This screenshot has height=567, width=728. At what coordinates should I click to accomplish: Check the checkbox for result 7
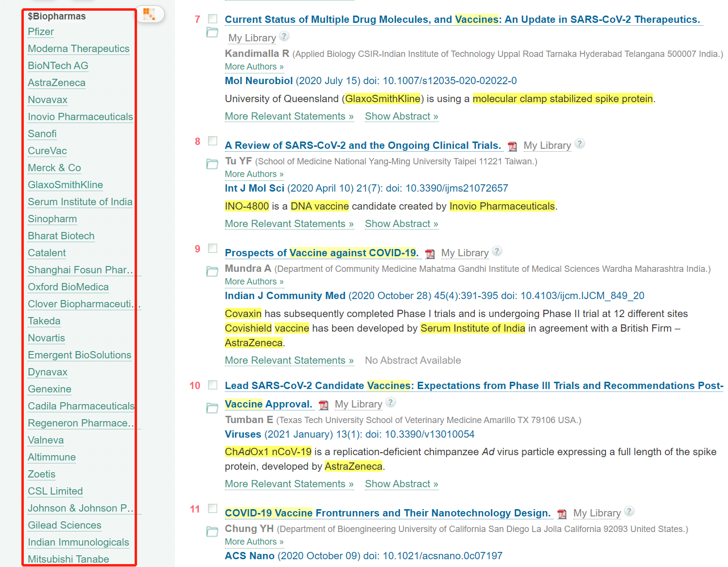click(x=212, y=19)
